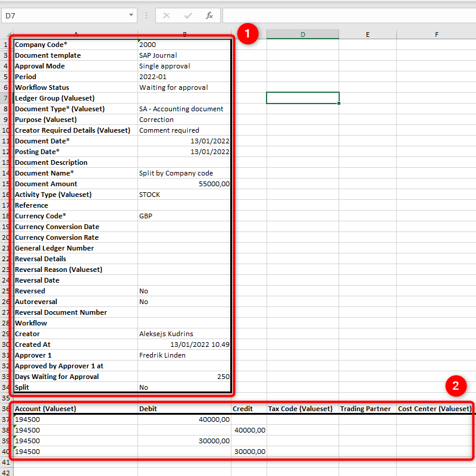Click the Document Description label
476x476 pixels.
pos(51,162)
